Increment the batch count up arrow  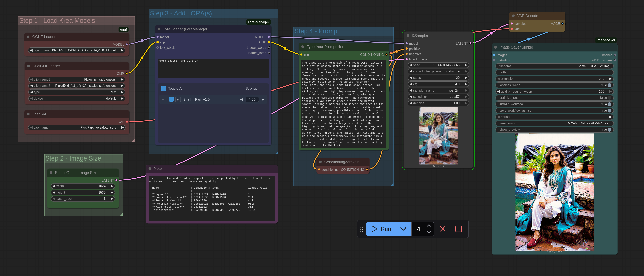pos(429,226)
